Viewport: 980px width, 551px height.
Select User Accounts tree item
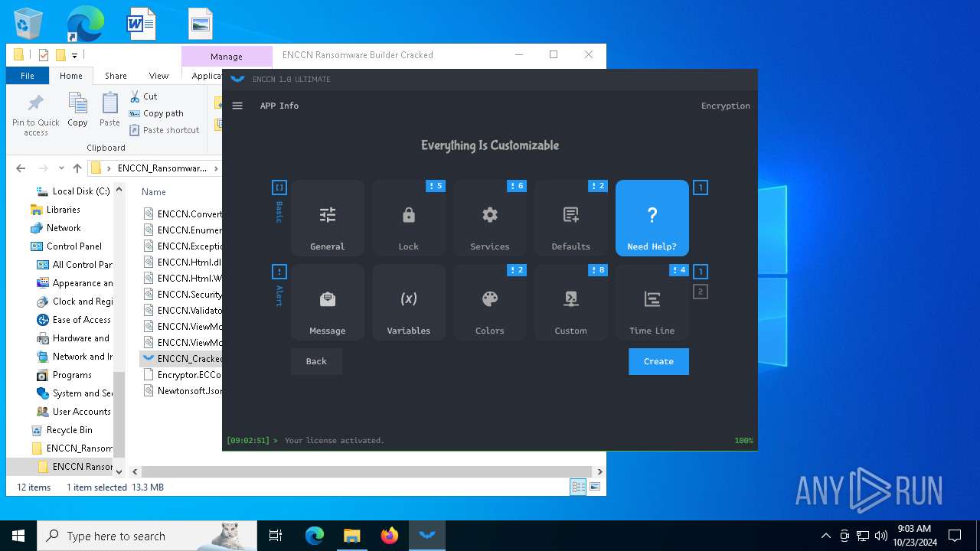73,412
